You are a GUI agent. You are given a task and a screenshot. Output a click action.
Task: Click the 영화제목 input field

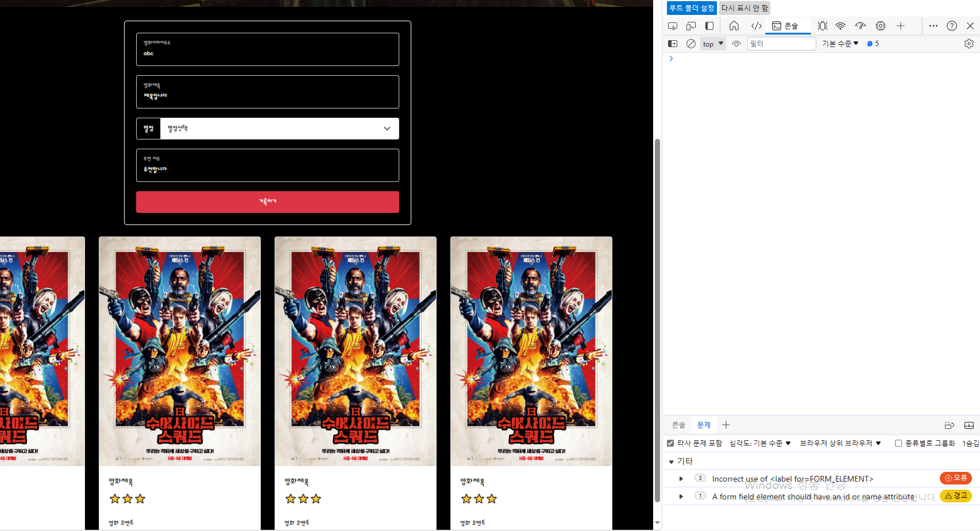268,92
